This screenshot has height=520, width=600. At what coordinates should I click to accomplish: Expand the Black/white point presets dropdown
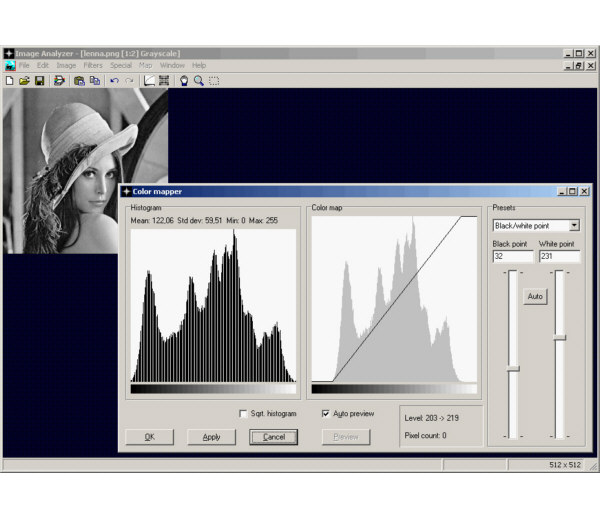click(x=574, y=226)
